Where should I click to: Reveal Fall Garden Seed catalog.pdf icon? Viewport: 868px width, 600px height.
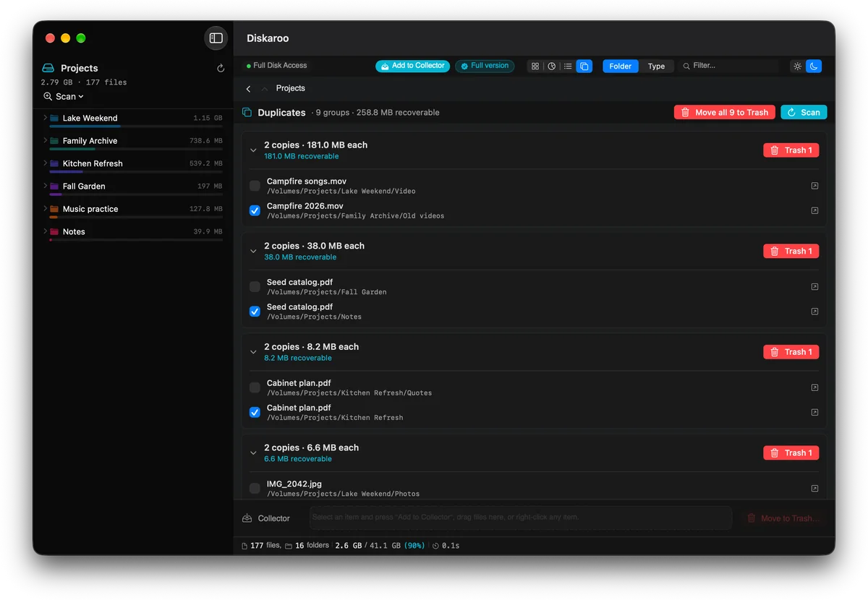point(814,287)
